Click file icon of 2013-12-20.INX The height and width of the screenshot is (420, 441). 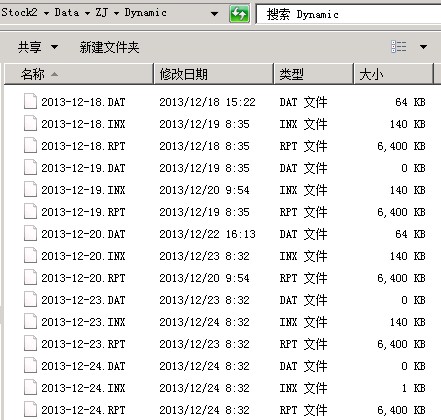(x=30, y=256)
